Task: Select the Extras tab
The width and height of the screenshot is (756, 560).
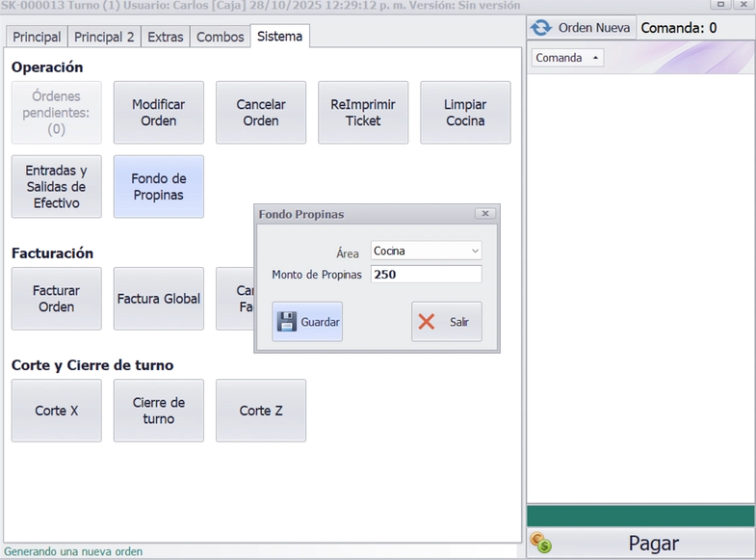Action: click(x=165, y=38)
